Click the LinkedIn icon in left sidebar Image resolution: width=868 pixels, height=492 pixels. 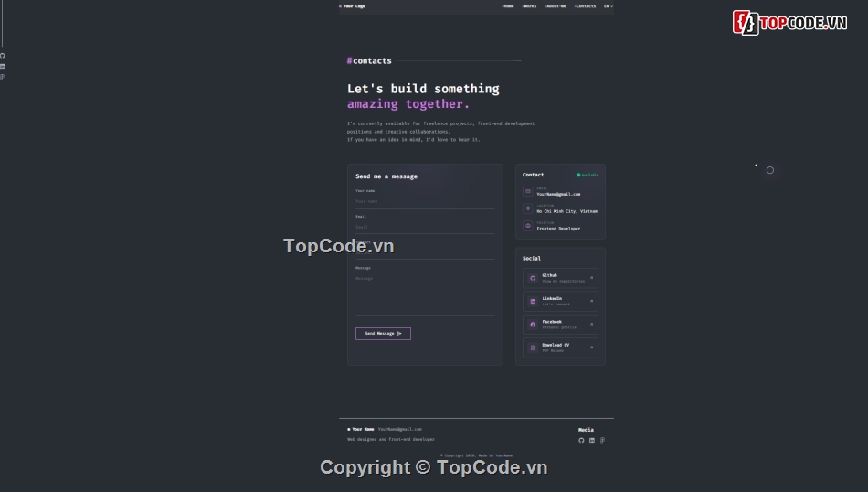coord(3,66)
